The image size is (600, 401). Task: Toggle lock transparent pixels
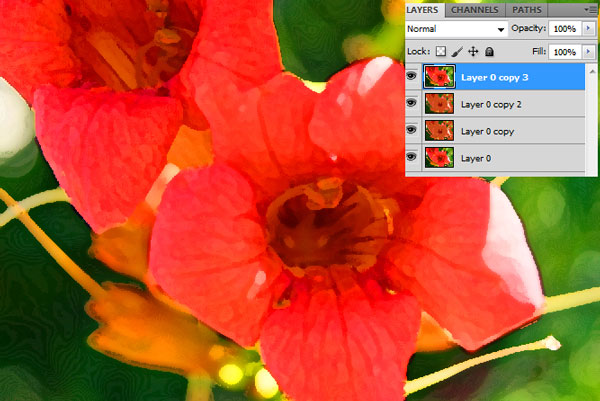pos(441,51)
